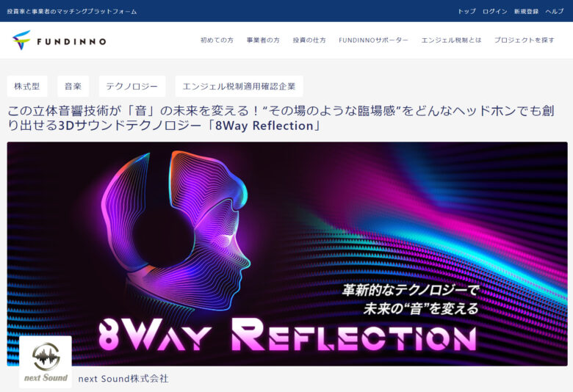Click the next Sound company logo

(x=46, y=362)
